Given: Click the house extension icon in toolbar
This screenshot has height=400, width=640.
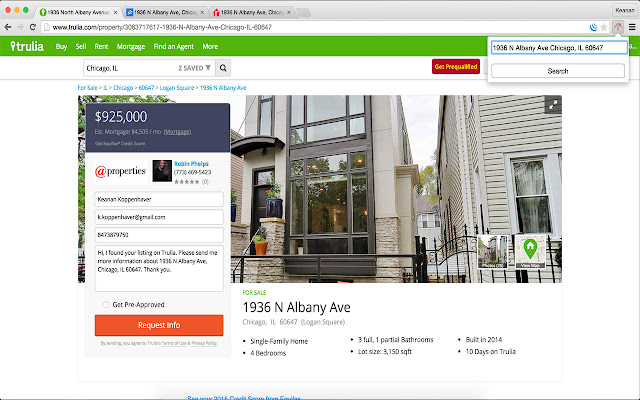Looking at the screenshot, I should tap(618, 27).
